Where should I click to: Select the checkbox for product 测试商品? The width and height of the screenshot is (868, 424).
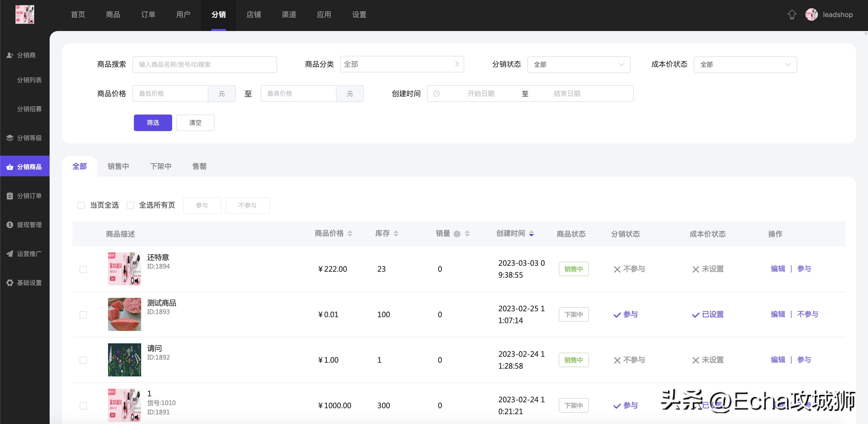coord(83,314)
